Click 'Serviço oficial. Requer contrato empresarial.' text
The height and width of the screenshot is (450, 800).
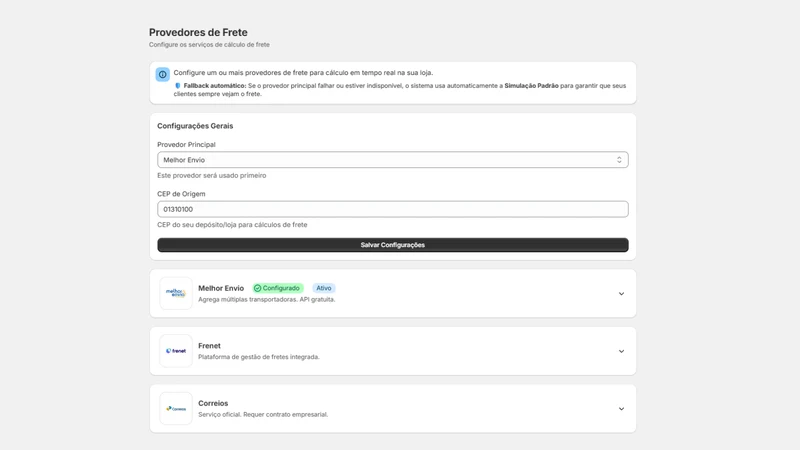tap(263, 415)
